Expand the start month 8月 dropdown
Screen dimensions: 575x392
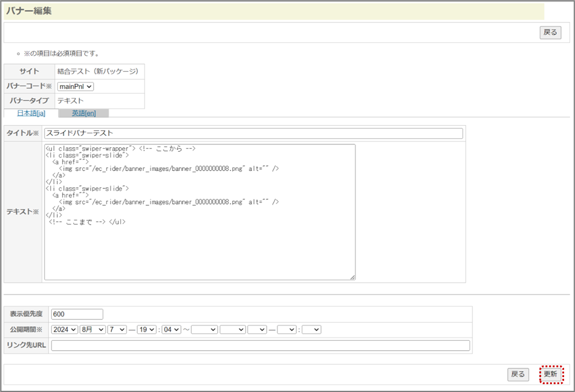click(x=92, y=330)
